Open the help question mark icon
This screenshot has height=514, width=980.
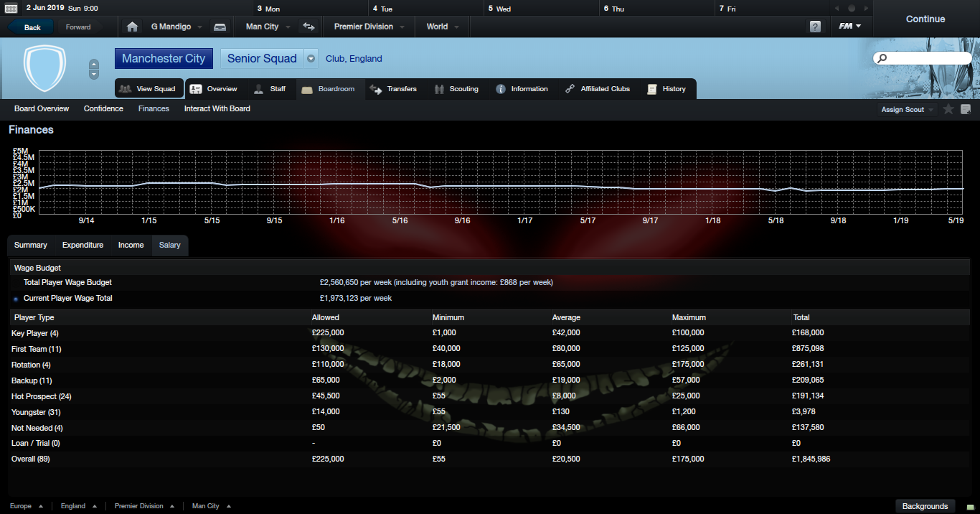815,27
